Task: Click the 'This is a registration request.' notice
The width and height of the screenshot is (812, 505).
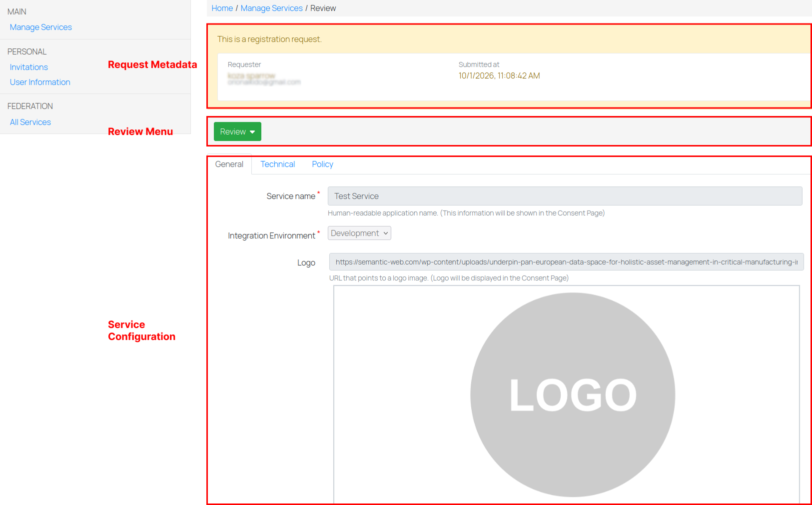Action: coord(269,39)
